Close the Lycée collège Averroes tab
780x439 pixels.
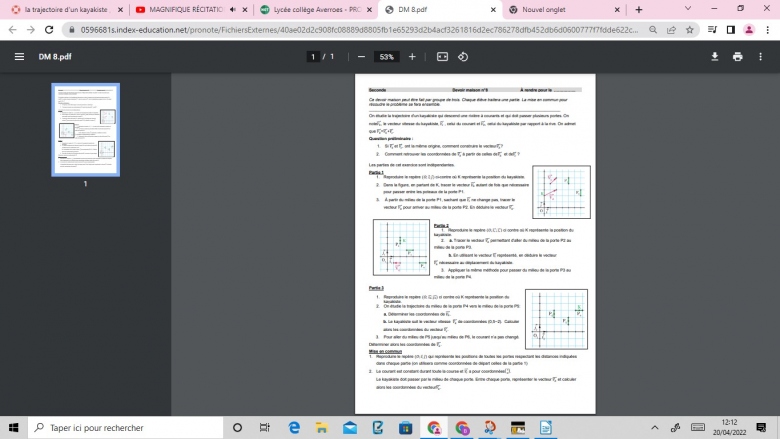point(369,9)
